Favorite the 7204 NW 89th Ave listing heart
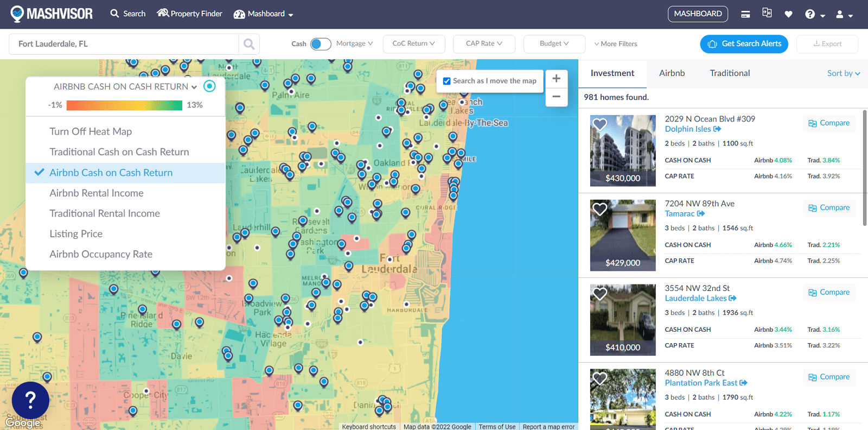This screenshot has width=868, height=430. [599, 209]
